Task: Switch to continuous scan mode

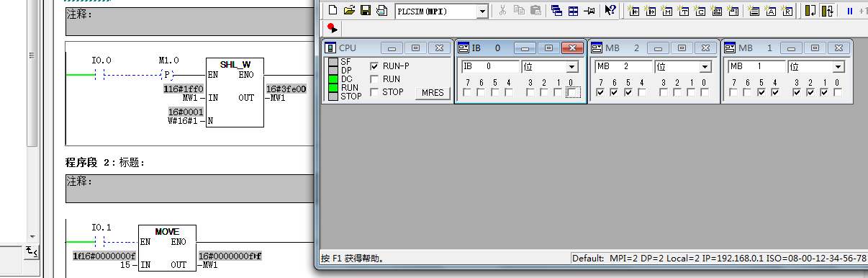Action: pyautogui.click(x=827, y=11)
